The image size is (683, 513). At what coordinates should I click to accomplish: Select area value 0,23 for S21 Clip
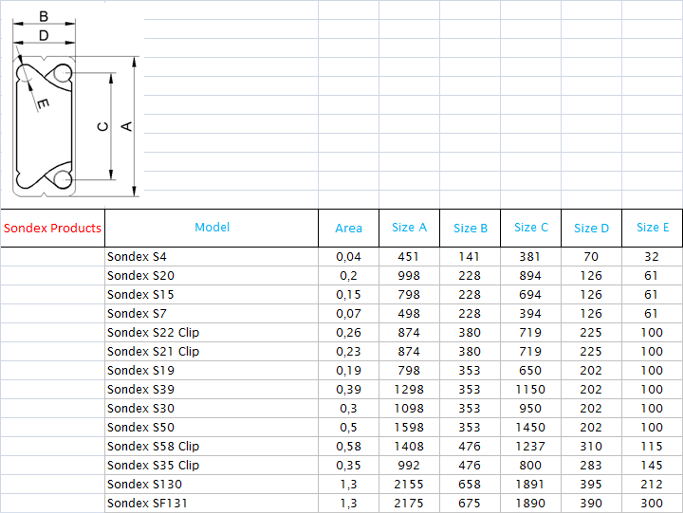coord(348,351)
